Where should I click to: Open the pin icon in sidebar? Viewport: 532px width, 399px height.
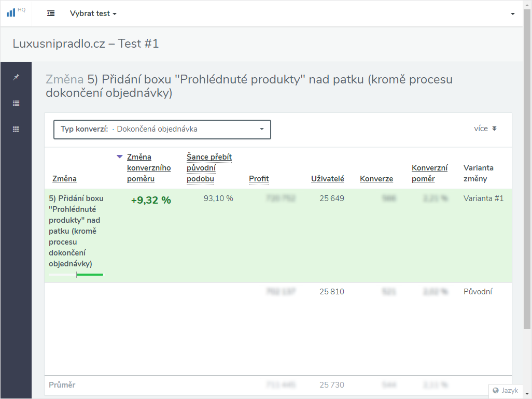point(16,77)
